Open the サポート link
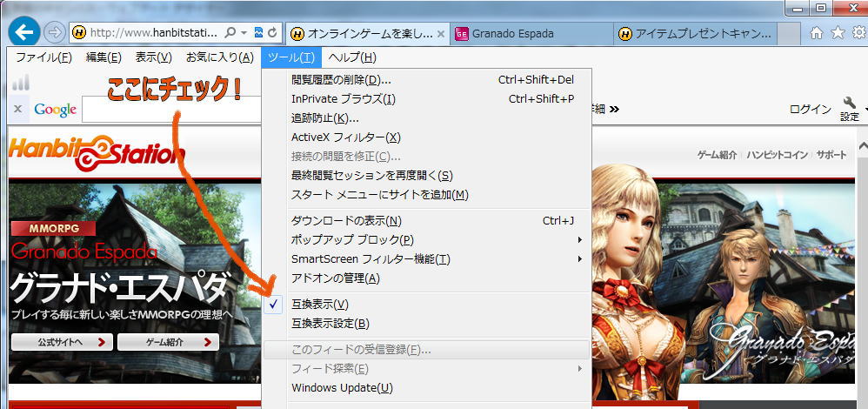 (831, 155)
